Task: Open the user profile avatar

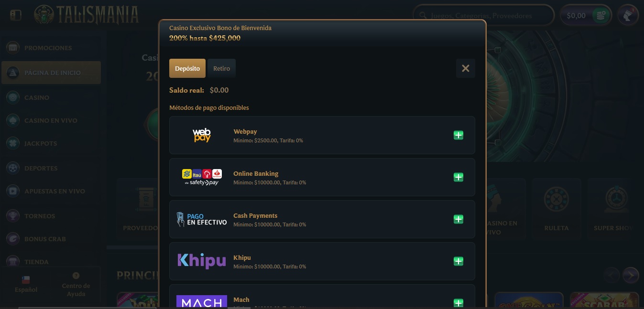Action: coord(628,15)
